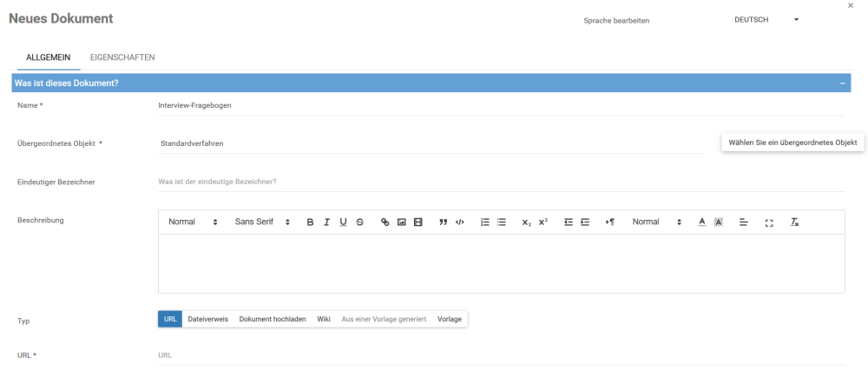Select URL as document type
Screen dimensions: 868x378
170,319
